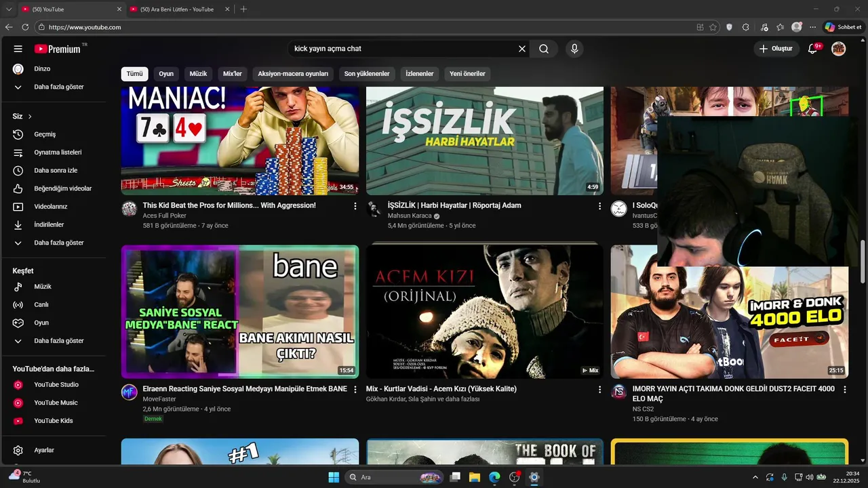
Task: Select the İzlenenler filter chip
Action: (x=420, y=74)
